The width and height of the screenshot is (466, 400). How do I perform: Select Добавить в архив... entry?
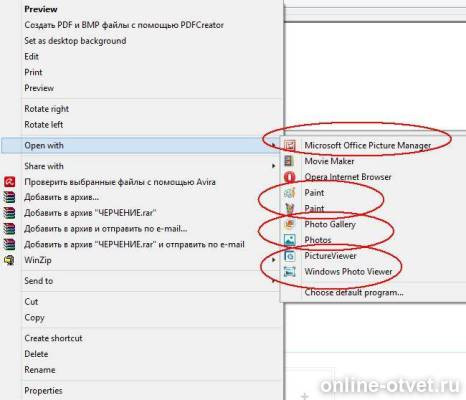61,197
